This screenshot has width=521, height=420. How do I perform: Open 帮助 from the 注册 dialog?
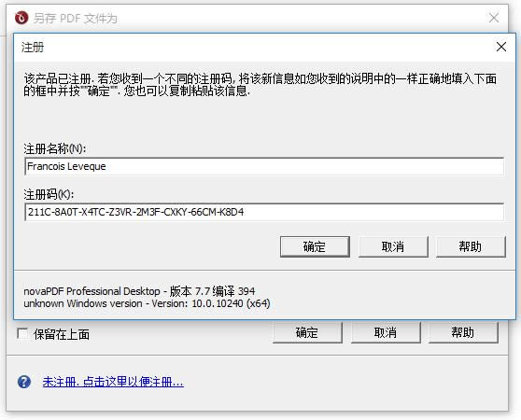click(x=471, y=246)
